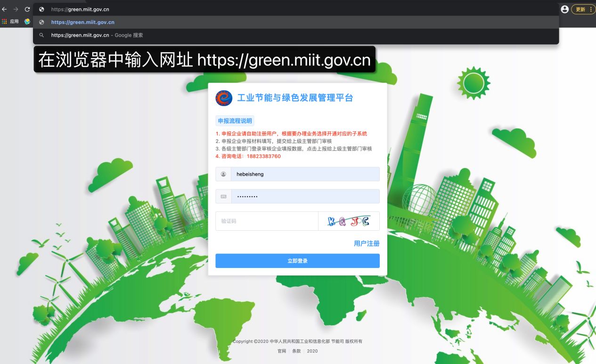Focus the username field containing hebeisheng
Viewport: 596px width, 364px height.
(x=305, y=174)
